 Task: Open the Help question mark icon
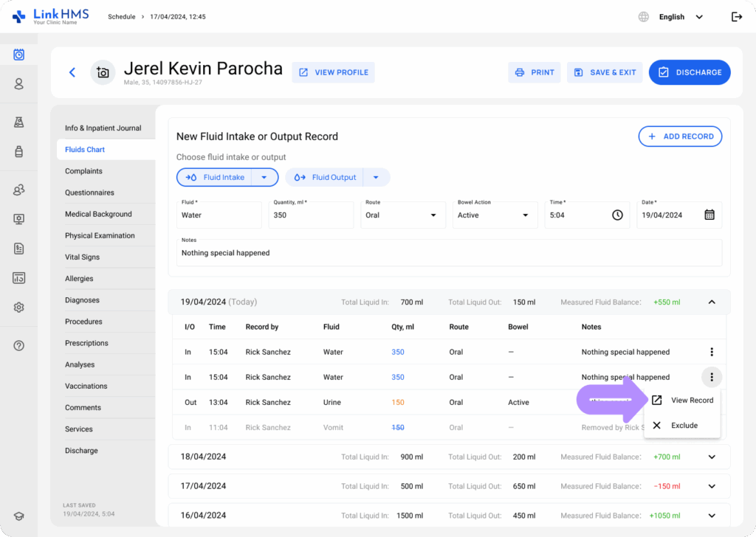19,345
